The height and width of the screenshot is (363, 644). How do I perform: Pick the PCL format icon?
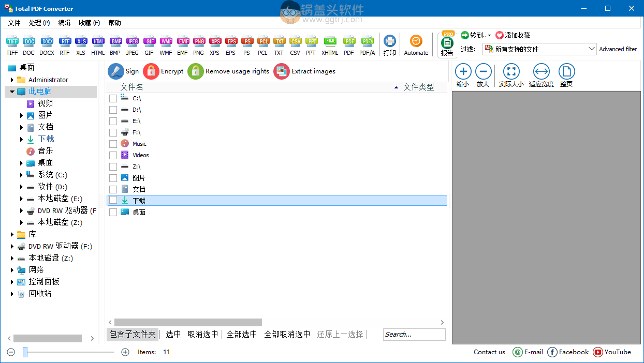coord(263,41)
